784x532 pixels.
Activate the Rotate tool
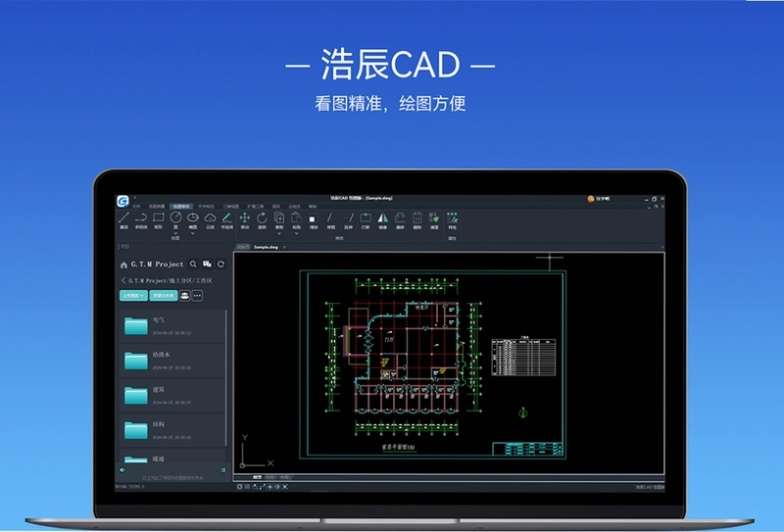coord(262,220)
